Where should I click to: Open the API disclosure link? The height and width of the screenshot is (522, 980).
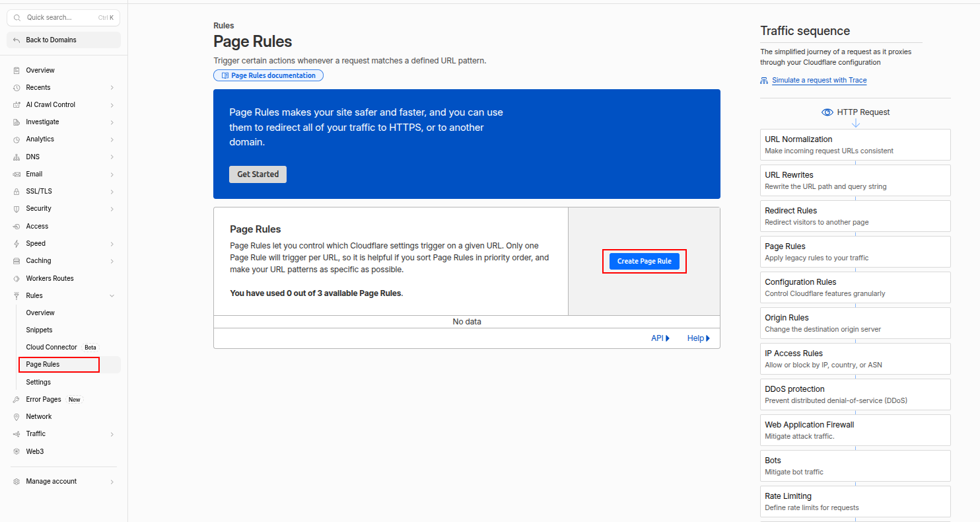(660, 338)
